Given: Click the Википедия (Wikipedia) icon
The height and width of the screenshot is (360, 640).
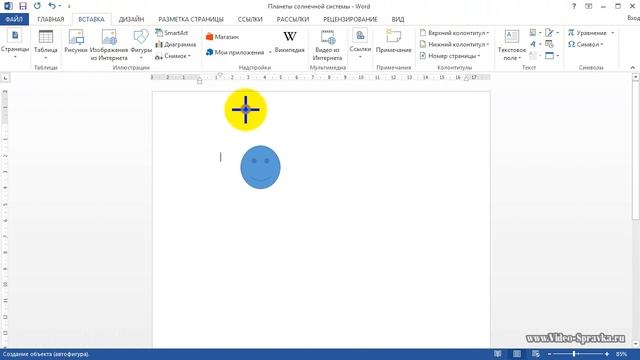Looking at the screenshot, I should click(290, 42).
